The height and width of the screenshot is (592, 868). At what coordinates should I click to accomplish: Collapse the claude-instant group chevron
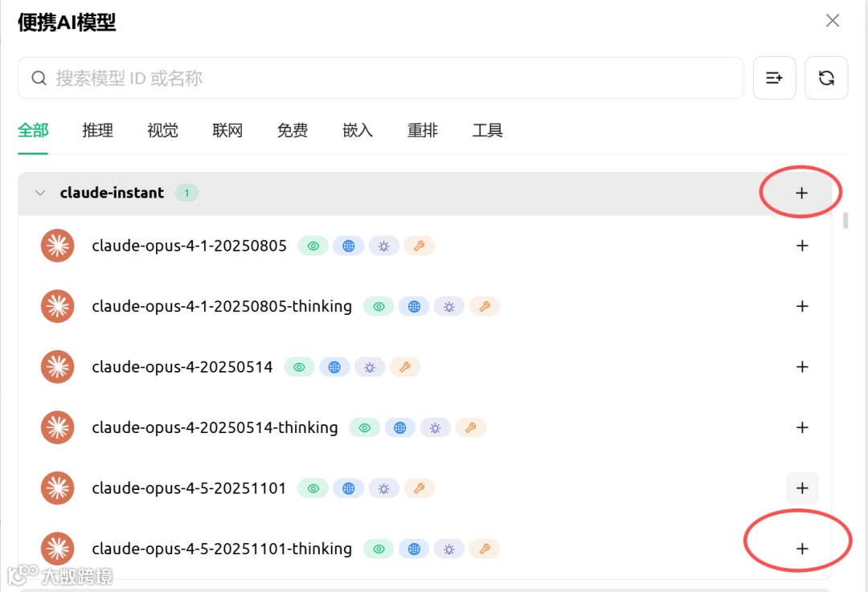[x=40, y=193]
